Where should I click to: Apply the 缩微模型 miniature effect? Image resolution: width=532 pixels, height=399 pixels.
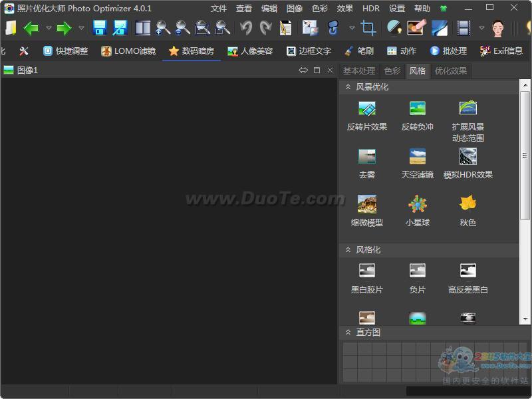[x=367, y=211]
